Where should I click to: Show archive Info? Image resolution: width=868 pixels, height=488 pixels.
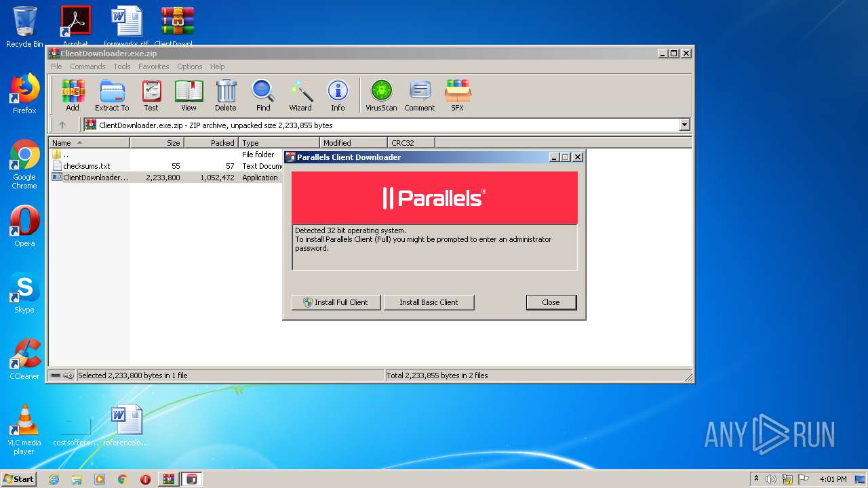pos(338,96)
